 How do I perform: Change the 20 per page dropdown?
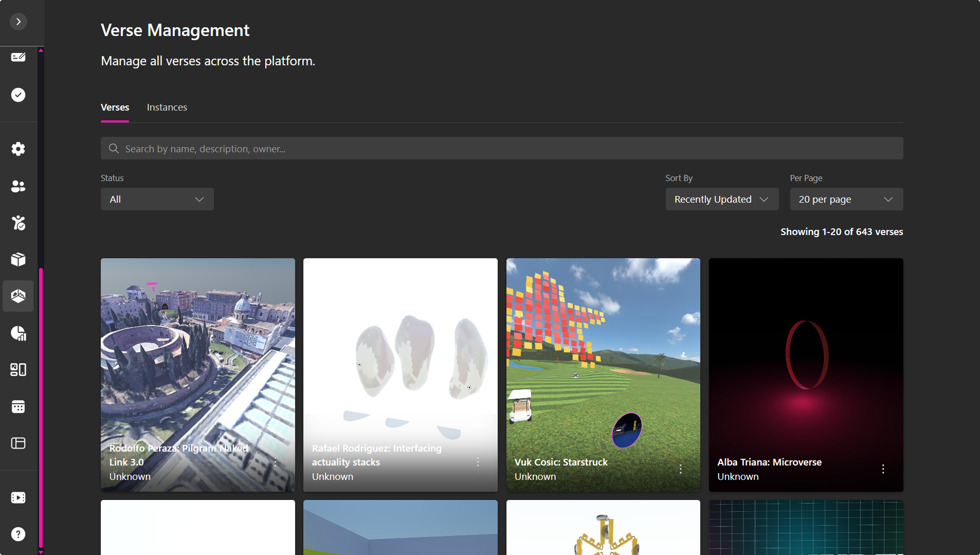[x=846, y=199]
